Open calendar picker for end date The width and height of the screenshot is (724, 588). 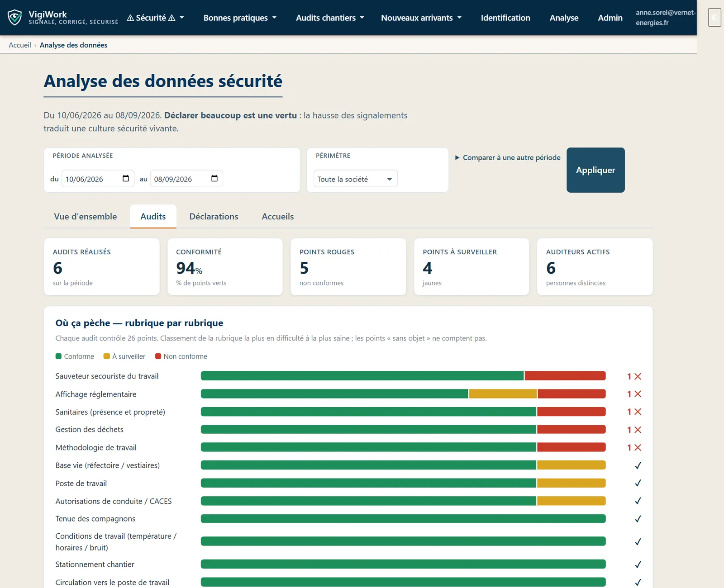point(214,179)
